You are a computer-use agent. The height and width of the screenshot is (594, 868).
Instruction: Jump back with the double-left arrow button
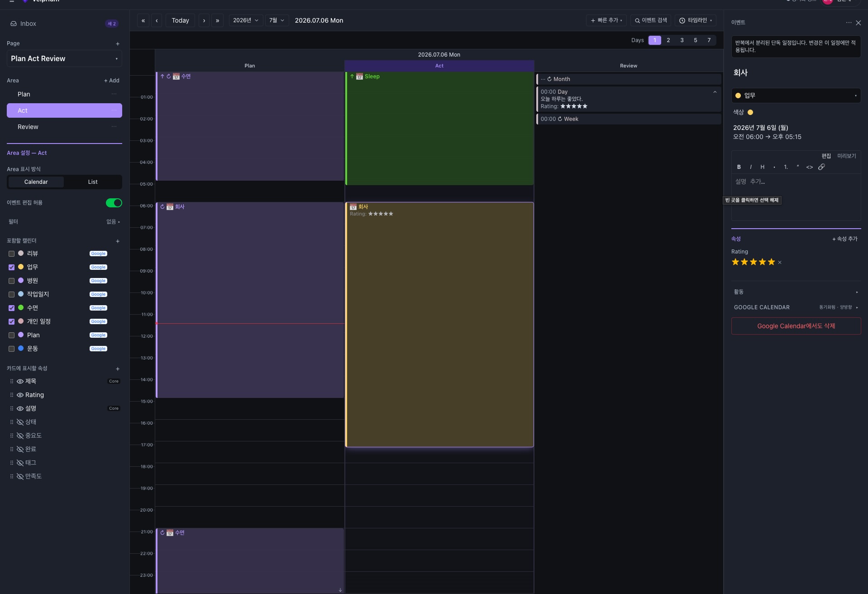coord(143,20)
